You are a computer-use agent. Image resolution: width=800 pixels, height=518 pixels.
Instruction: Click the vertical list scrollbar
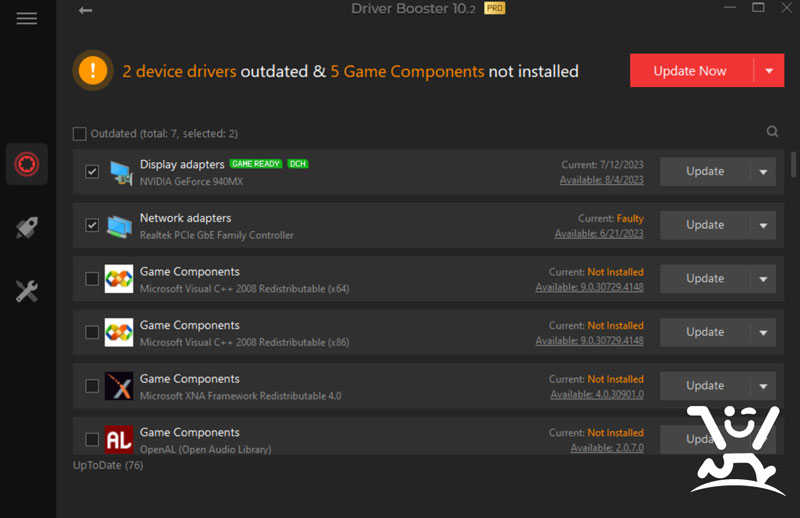793,164
